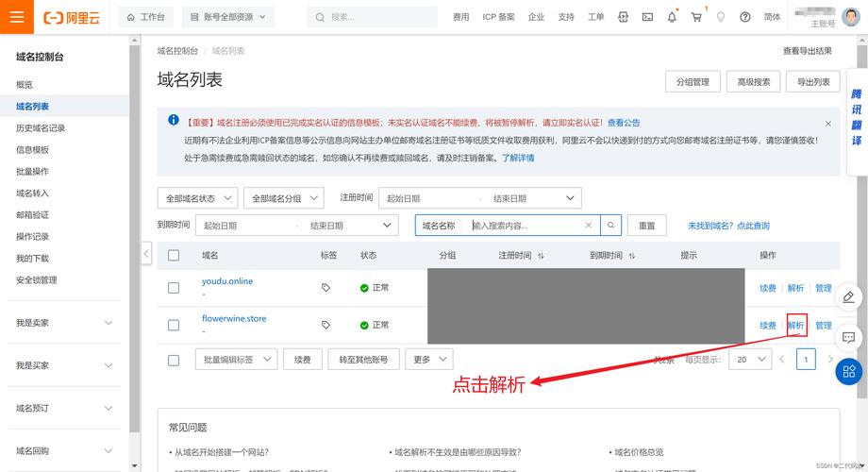Select 安全锁管理 in the sidebar
The width and height of the screenshot is (868, 472).
pos(37,279)
